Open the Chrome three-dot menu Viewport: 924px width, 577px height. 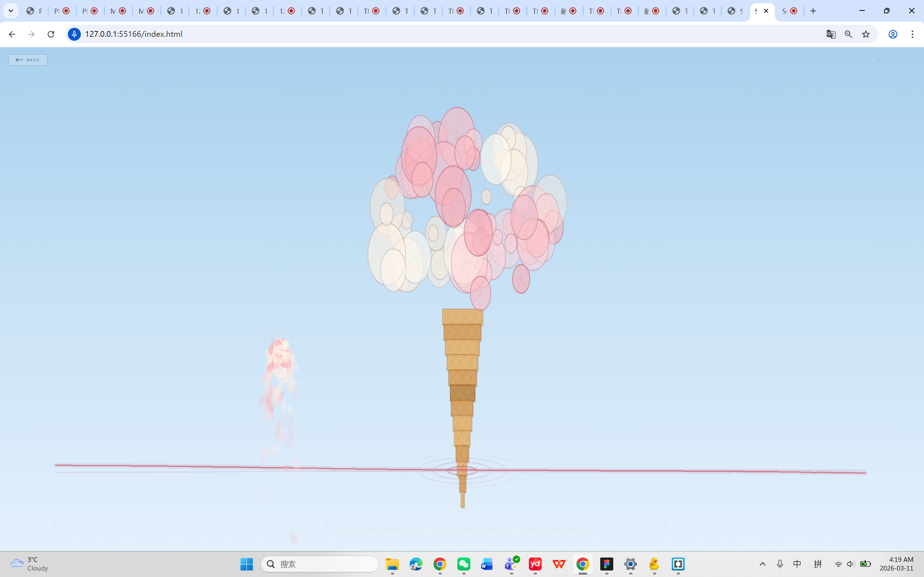coord(912,34)
